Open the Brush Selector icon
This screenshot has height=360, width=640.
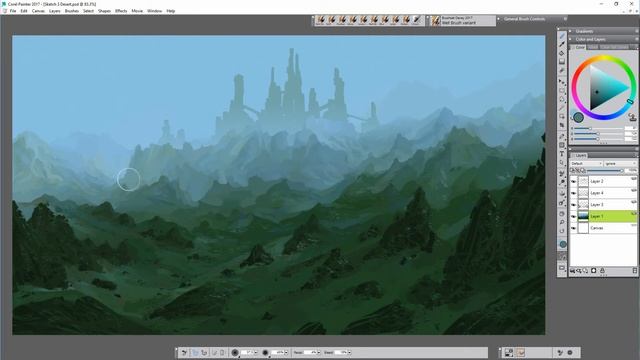pos(436,20)
